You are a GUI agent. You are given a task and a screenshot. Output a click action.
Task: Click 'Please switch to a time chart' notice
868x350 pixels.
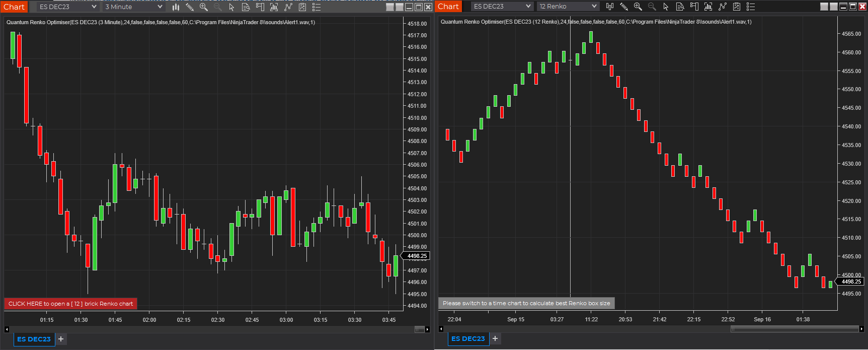point(526,303)
